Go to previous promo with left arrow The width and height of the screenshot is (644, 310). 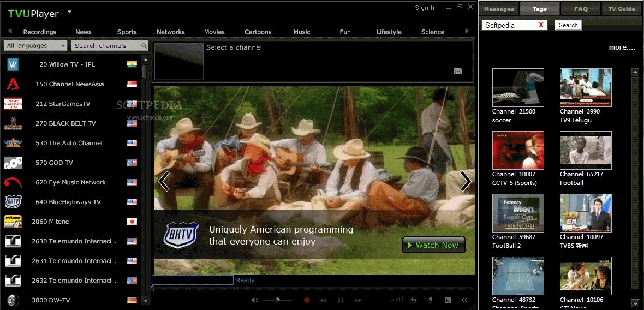[x=164, y=181]
